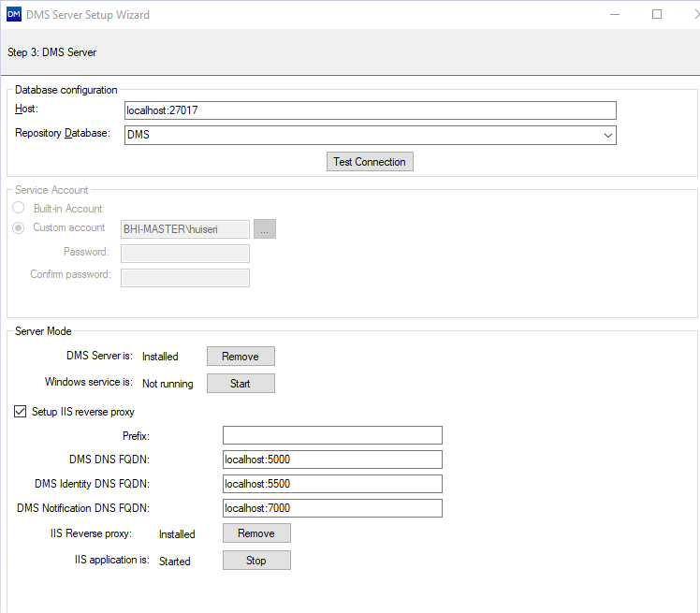Select the Built-in Account radio button

point(19,209)
